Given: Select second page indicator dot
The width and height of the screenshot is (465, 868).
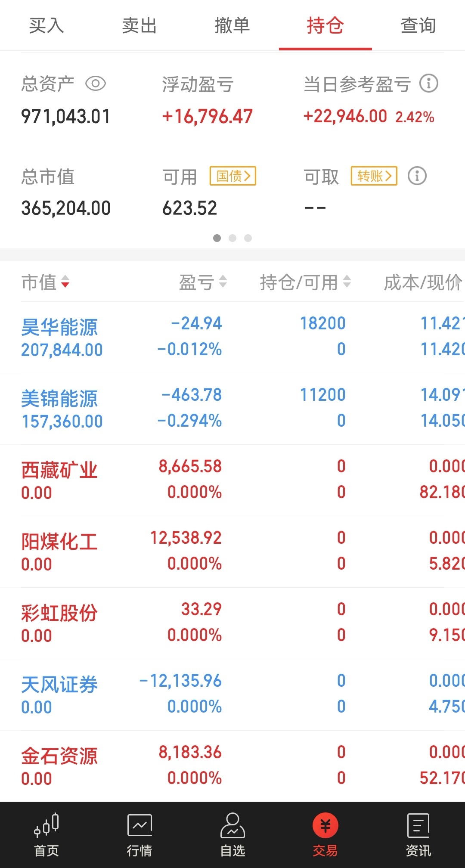Looking at the screenshot, I should click(x=232, y=238).
